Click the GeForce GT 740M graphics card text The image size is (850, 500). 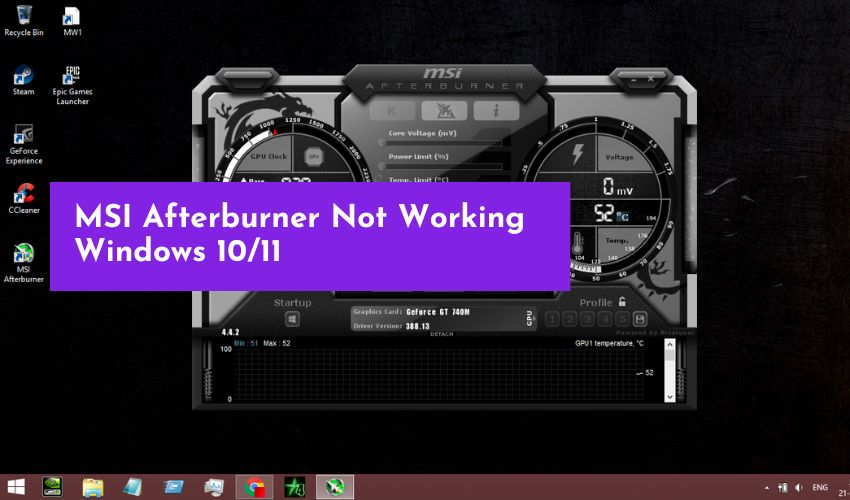(438, 312)
